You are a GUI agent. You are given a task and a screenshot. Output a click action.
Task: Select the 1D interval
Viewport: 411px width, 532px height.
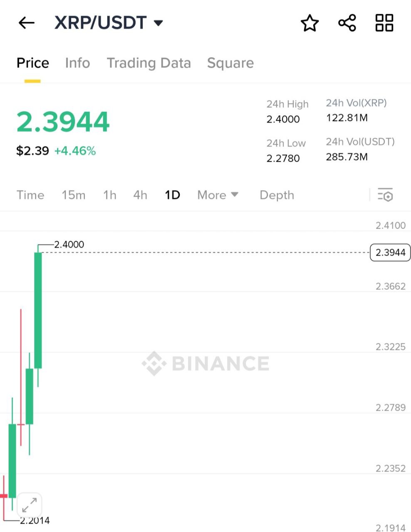pyautogui.click(x=172, y=195)
